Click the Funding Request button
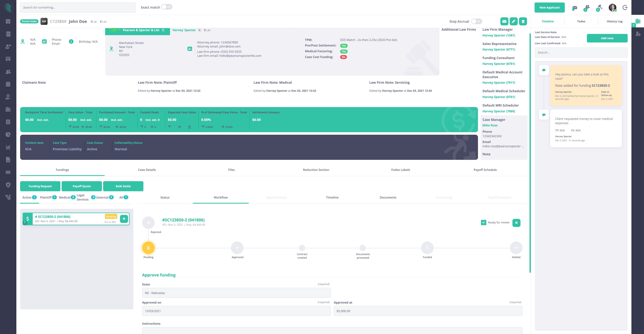 pos(40,186)
